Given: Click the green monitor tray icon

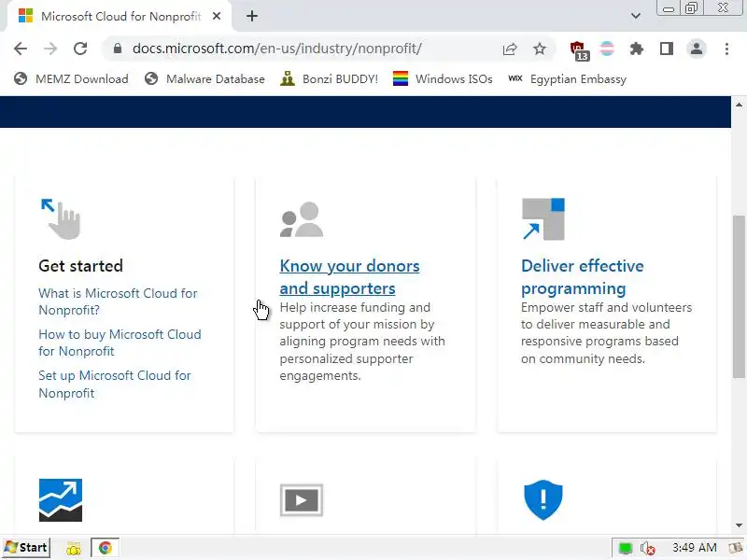Looking at the screenshot, I should coord(625,549).
